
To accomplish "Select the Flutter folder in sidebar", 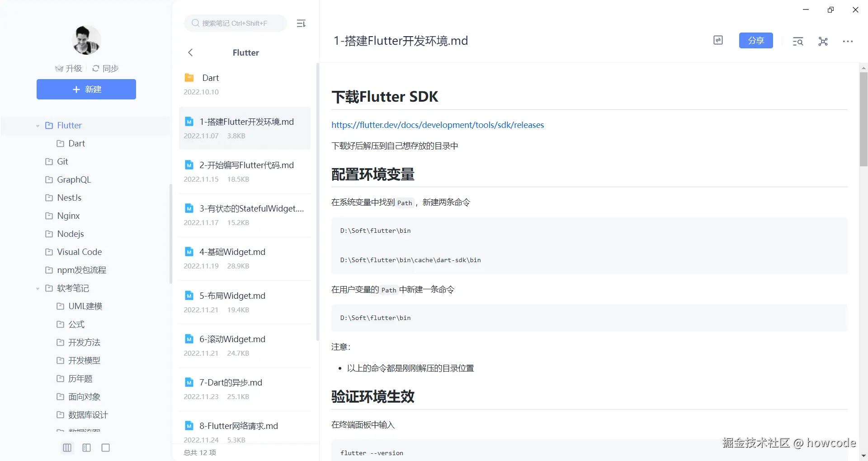I will pyautogui.click(x=86, y=125).
